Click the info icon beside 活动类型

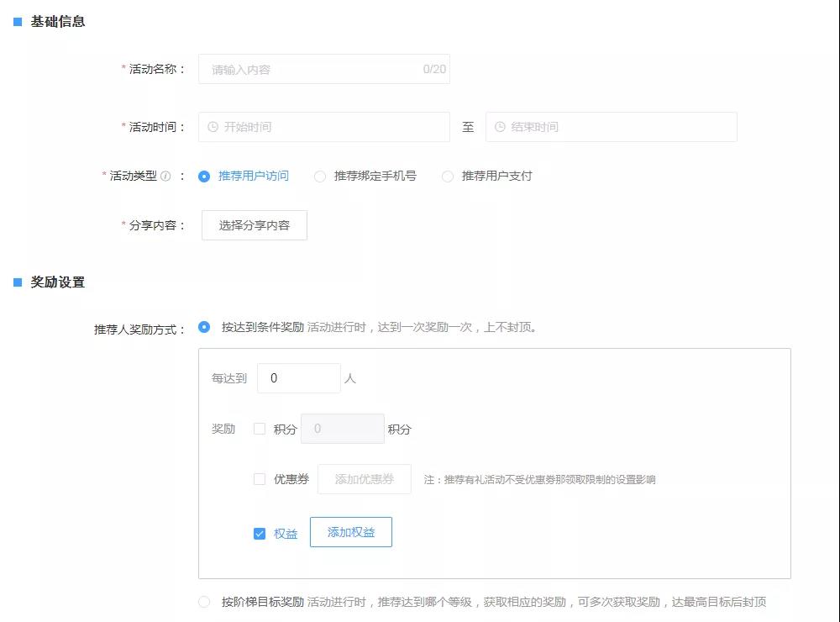tap(165, 177)
